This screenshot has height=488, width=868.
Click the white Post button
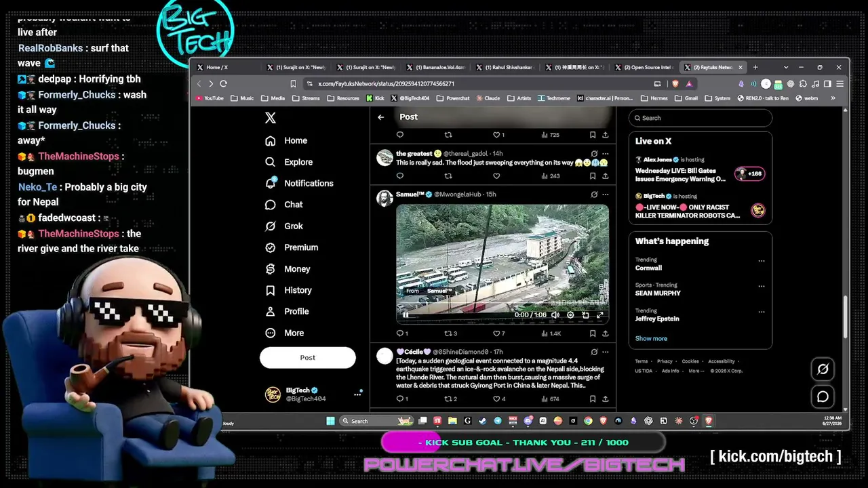(308, 358)
